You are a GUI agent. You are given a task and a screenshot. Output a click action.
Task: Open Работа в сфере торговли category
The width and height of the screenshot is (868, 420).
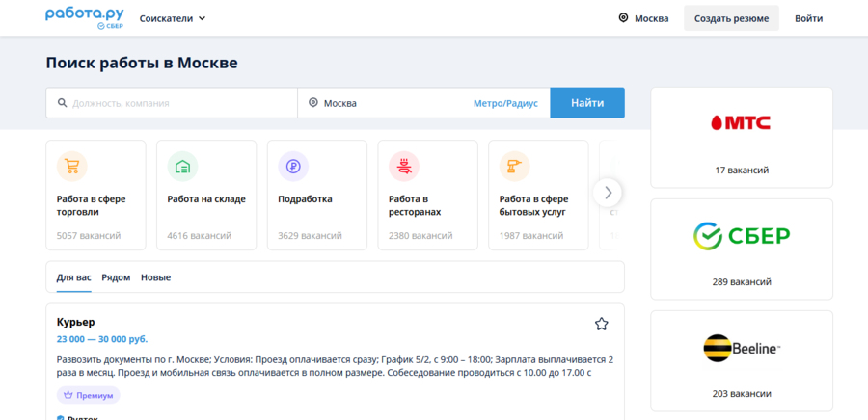click(95, 196)
